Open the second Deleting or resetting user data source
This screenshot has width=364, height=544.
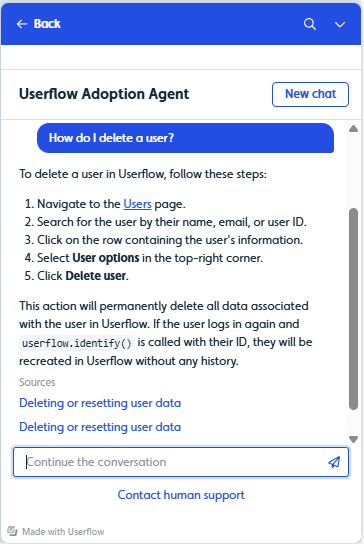(100, 427)
